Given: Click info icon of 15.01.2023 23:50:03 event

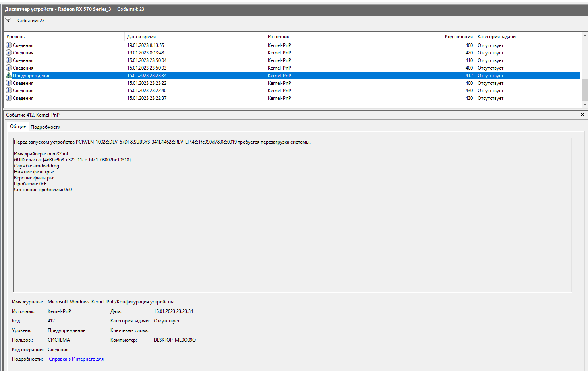Looking at the screenshot, I should point(9,68).
